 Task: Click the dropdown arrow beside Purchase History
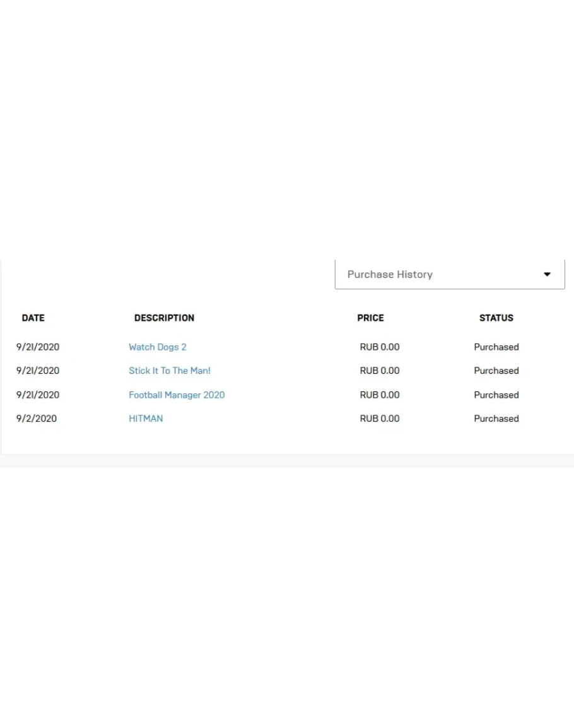tap(547, 275)
